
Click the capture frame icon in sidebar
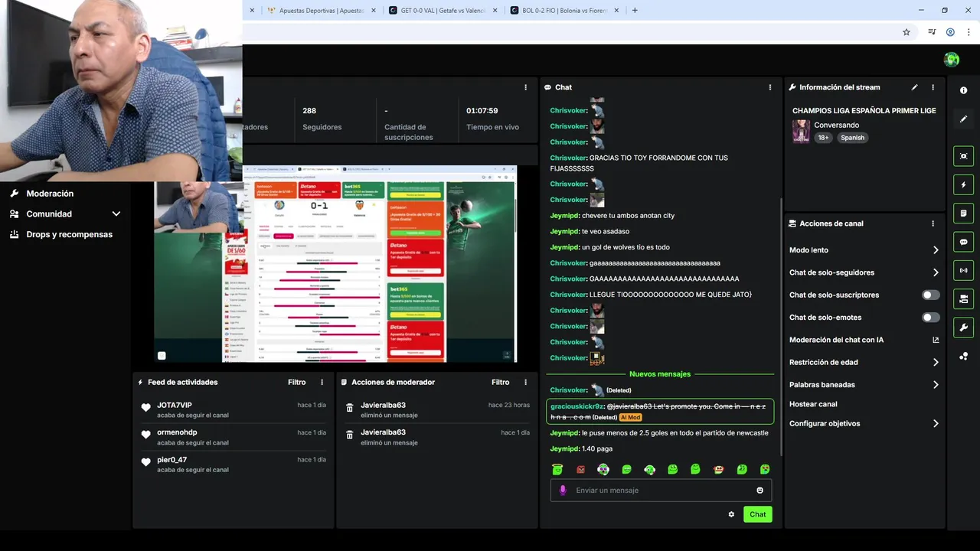click(963, 156)
